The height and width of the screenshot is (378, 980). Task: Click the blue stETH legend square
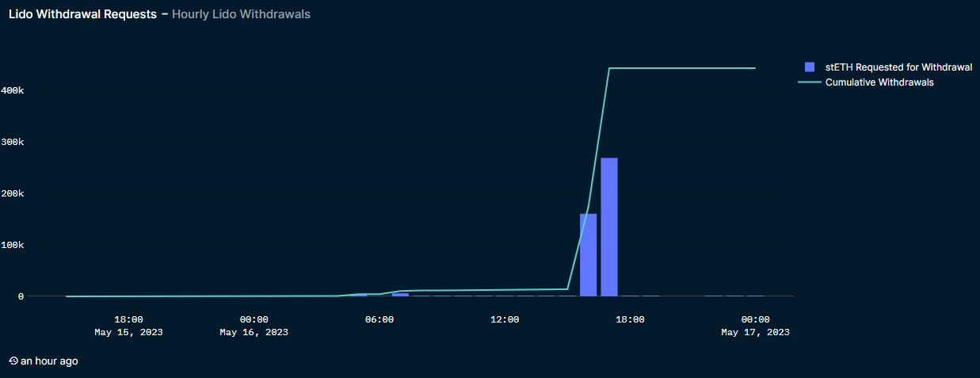[809, 67]
